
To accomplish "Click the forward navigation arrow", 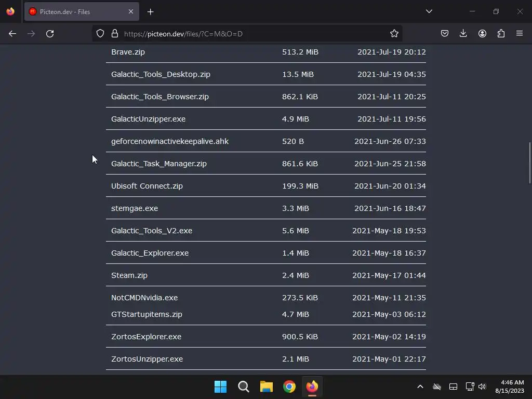I will pos(31,34).
